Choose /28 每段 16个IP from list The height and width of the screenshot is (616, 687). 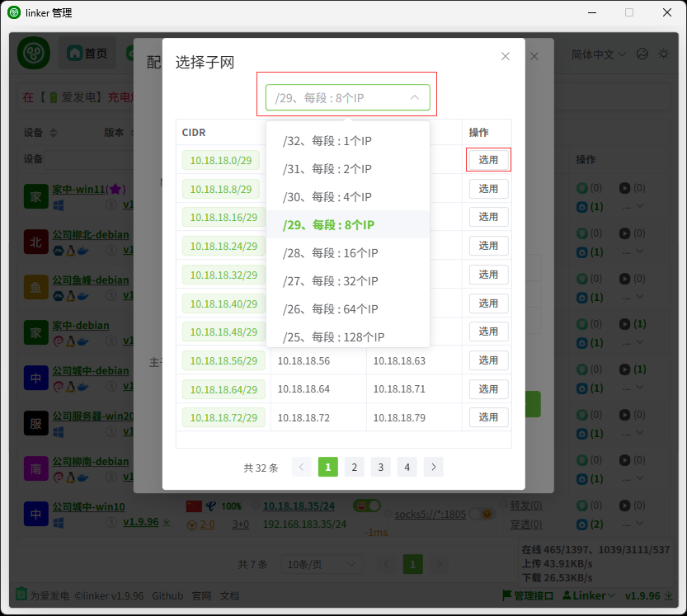tap(331, 253)
